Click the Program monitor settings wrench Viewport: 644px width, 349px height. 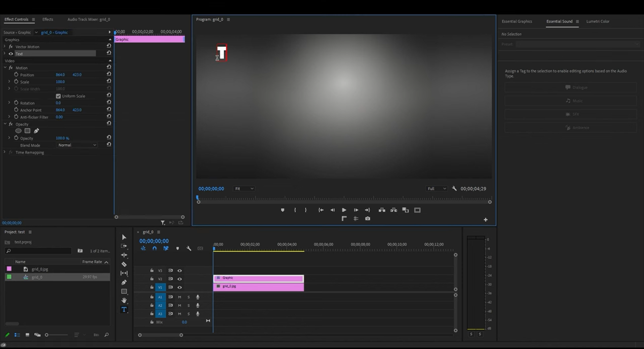tap(454, 189)
